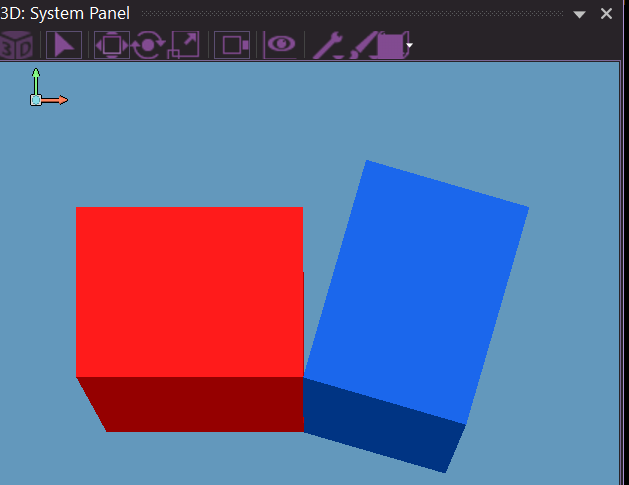Click the 3D: System Panel title tab

click(x=65, y=13)
